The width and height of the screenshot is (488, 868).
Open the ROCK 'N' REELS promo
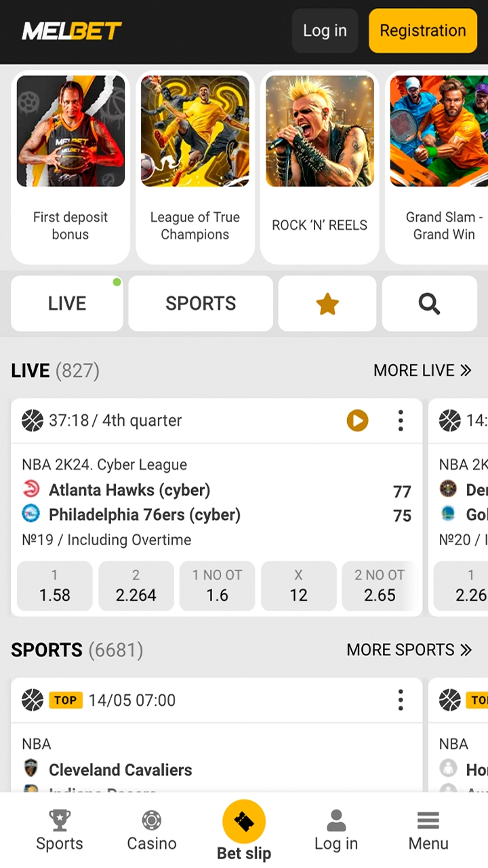coord(320,167)
